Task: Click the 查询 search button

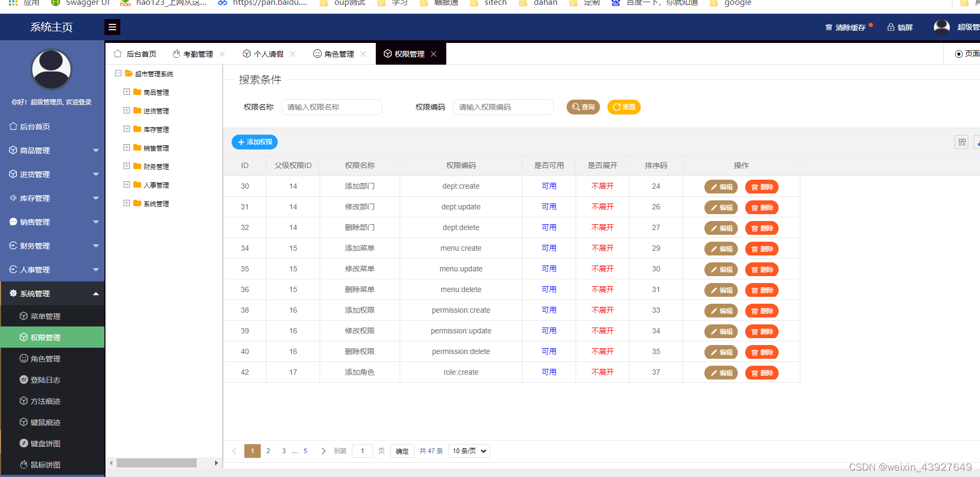Action: (x=583, y=107)
